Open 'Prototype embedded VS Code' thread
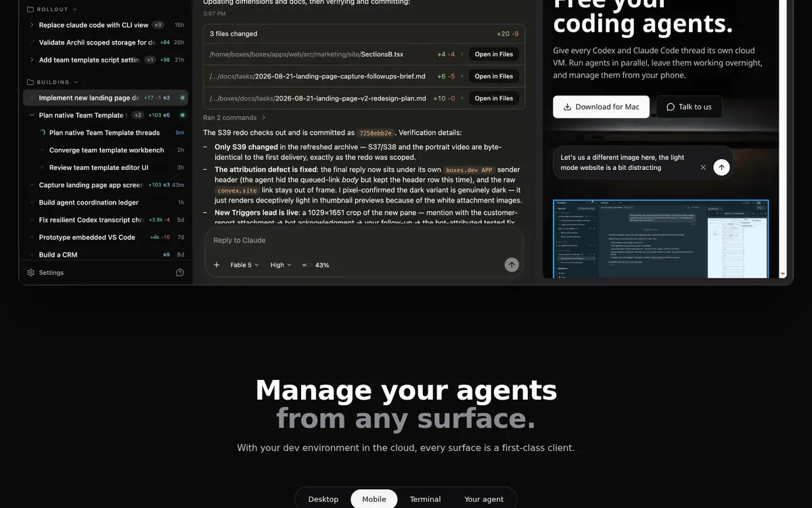This screenshot has height=508, width=812. tap(105, 237)
